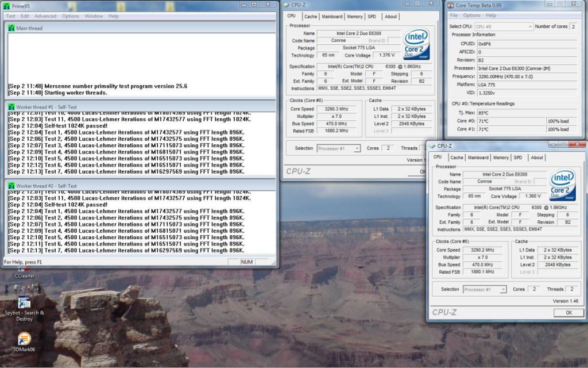Click Intel Core 2 Duo logo in back CPU-Z
Screen dimensions: 588x368
(x=416, y=44)
